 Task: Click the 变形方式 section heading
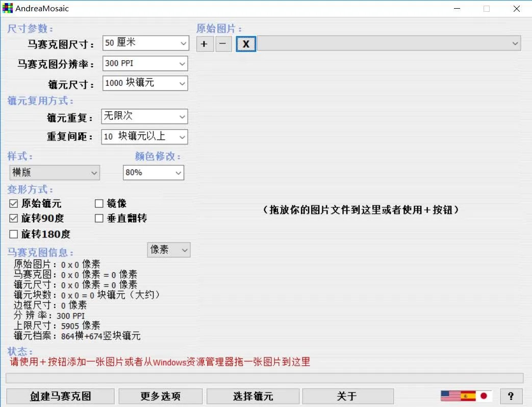click(x=30, y=189)
